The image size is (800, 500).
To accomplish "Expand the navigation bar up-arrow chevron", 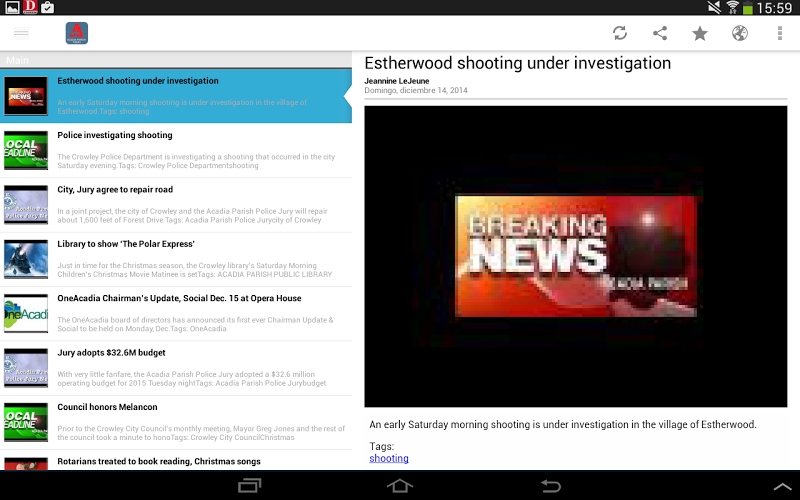I will click(782, 486).
